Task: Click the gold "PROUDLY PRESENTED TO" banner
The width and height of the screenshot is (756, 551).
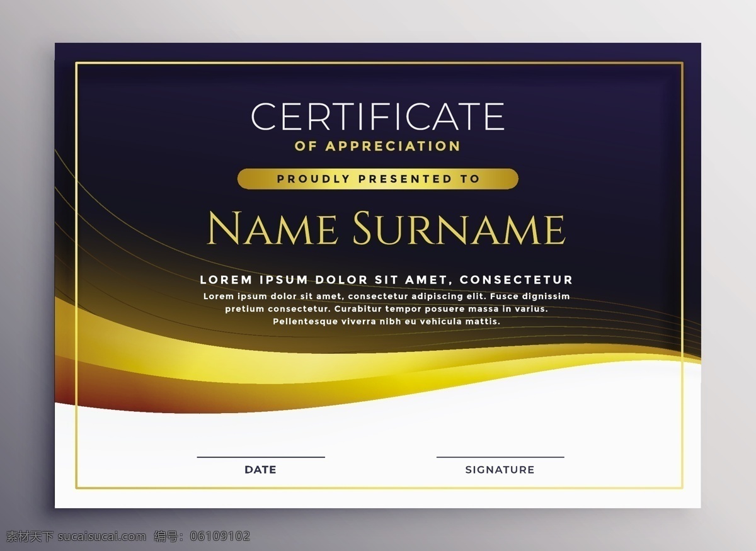Action: point(378,179)
